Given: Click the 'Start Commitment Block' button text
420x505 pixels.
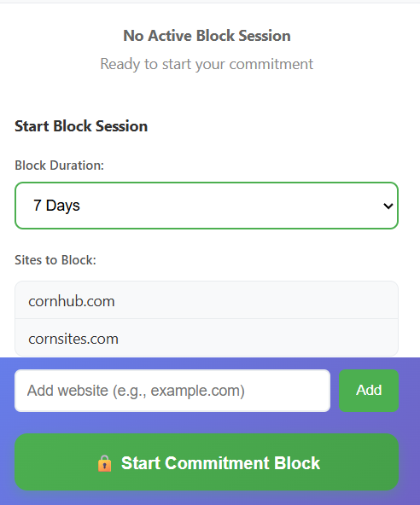Looking at the screenshot, I should 220,463.
